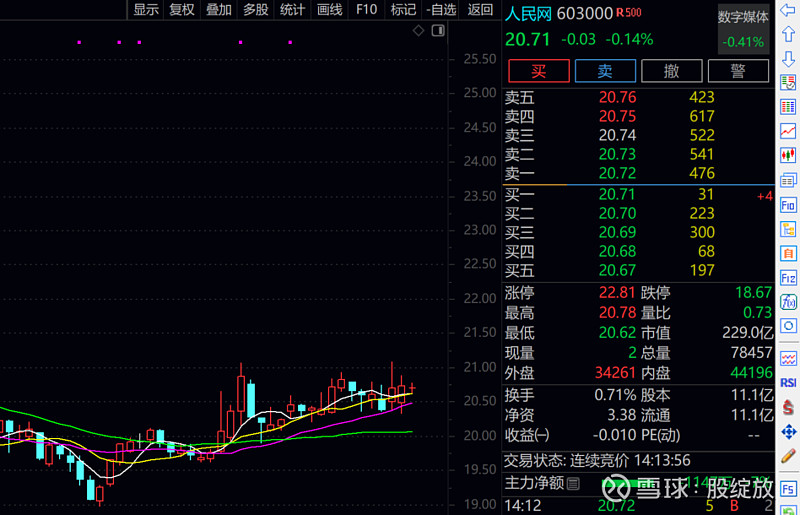The image size is (800, 515).
Task: Switch to the candlestick chart icon
Action: 788,155
